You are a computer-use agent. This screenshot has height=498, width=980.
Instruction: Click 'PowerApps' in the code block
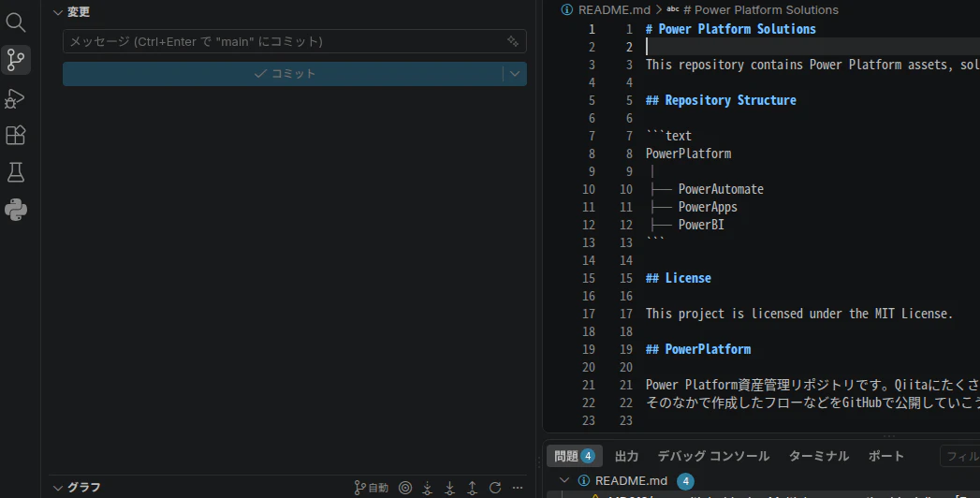708,207
